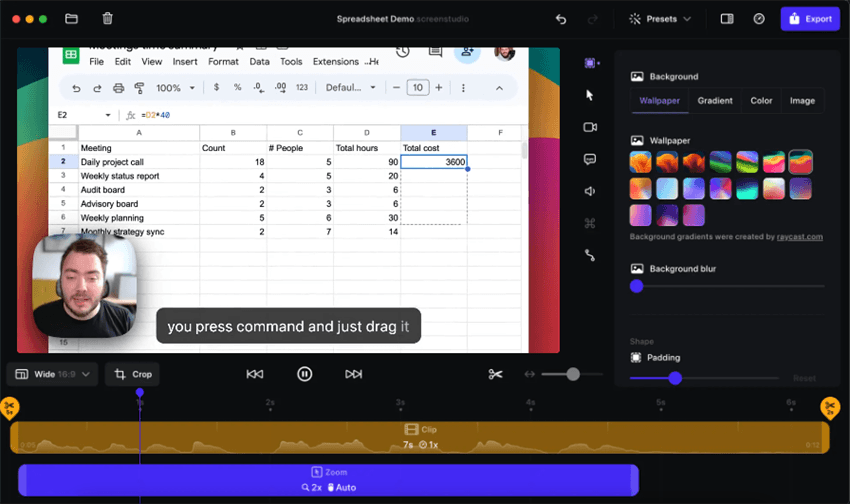Increase font size with the plus button
Image resolution: width=850 pixels, height=504 pixels.
439,87
